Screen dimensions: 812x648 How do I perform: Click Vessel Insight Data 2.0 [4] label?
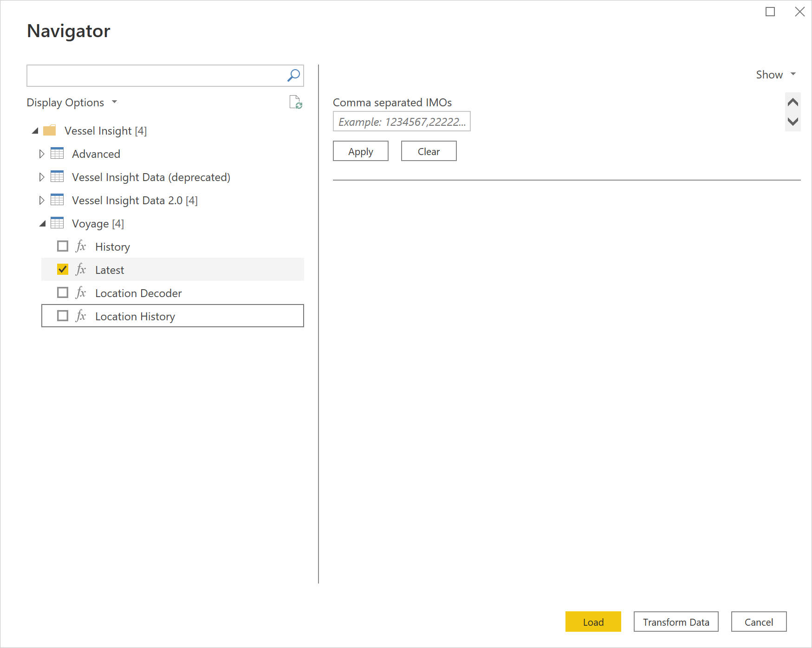(x=135, y=200)
